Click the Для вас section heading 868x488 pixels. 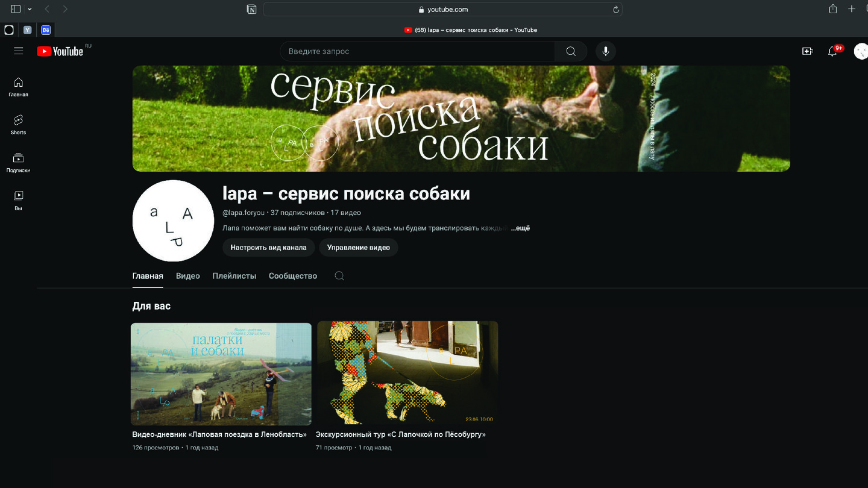coord(151,306)
